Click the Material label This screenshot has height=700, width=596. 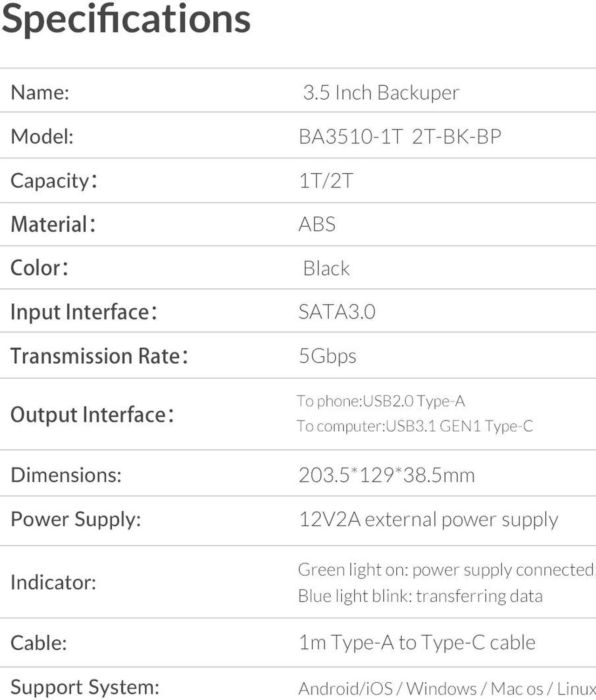[54, 224]
